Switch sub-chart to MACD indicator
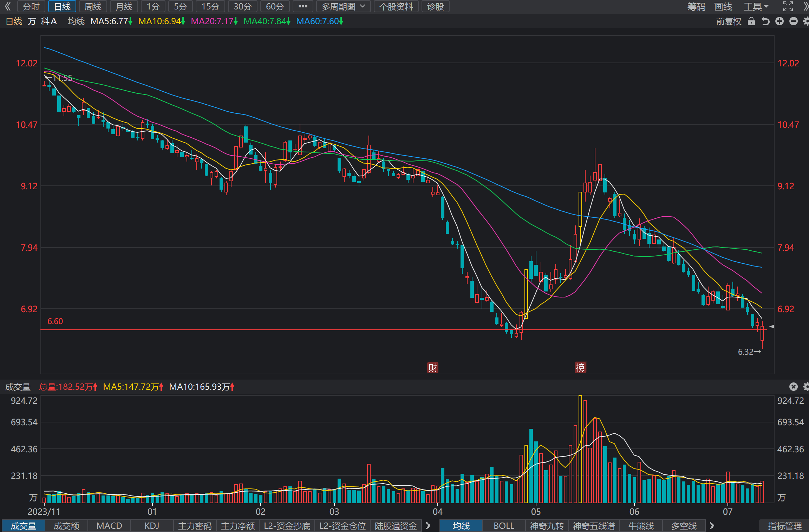809x532 pixels. click(x=109, y=526)
